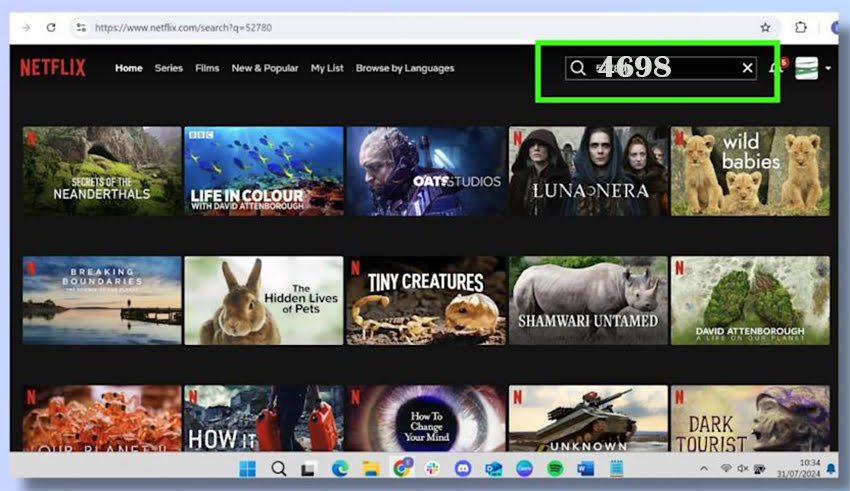Launch Microsoft Edge from the taskbar
This screenshot has height=491, width=850.
[x=340, y=468]
